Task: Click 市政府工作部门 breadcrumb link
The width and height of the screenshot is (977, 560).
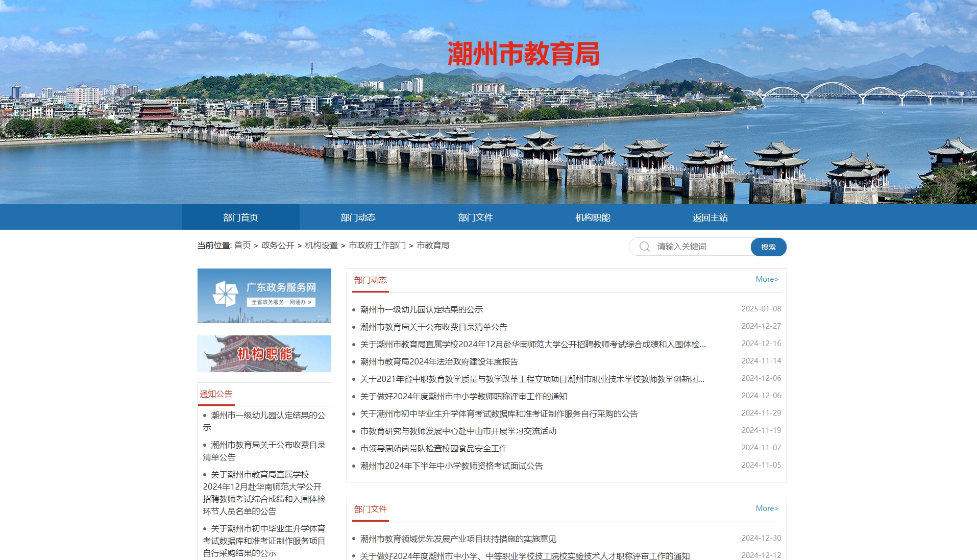Action: [377, 246]
